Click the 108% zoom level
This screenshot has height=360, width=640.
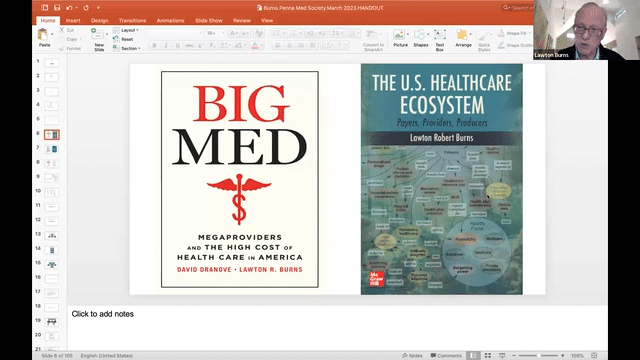click(x=577, y=356)
